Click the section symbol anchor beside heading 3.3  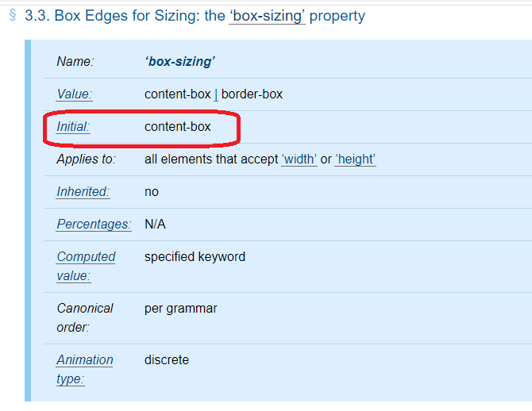(x=13, y=15)
